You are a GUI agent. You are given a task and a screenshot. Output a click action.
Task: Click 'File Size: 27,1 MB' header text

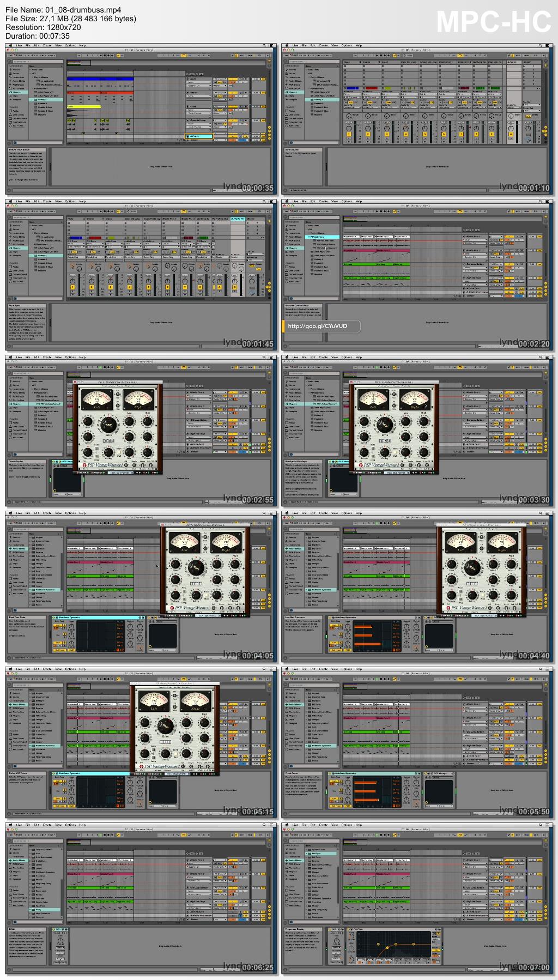[71, 19]
